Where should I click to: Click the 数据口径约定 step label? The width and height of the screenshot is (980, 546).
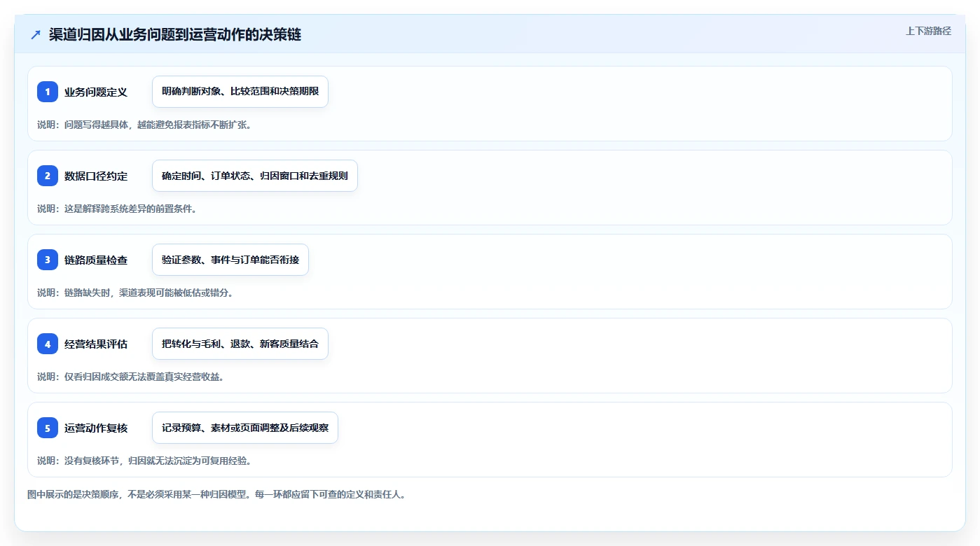coord(96,176)
